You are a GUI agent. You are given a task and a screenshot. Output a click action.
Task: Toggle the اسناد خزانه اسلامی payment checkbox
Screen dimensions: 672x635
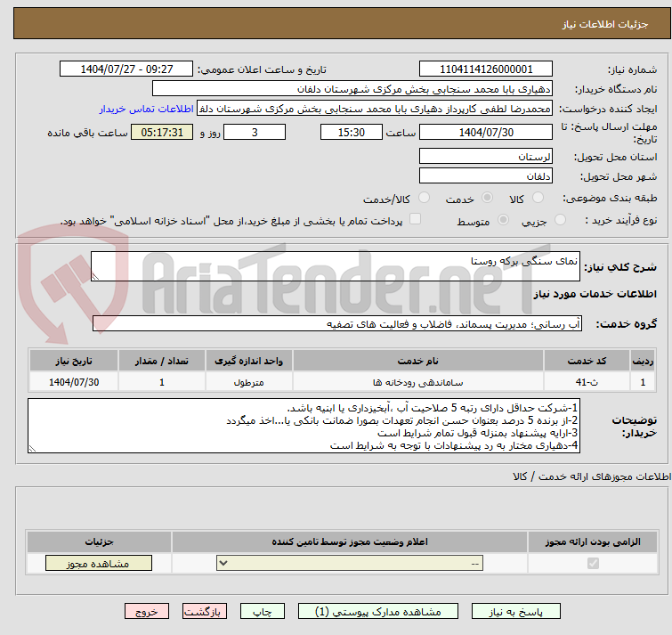[415, 219]
